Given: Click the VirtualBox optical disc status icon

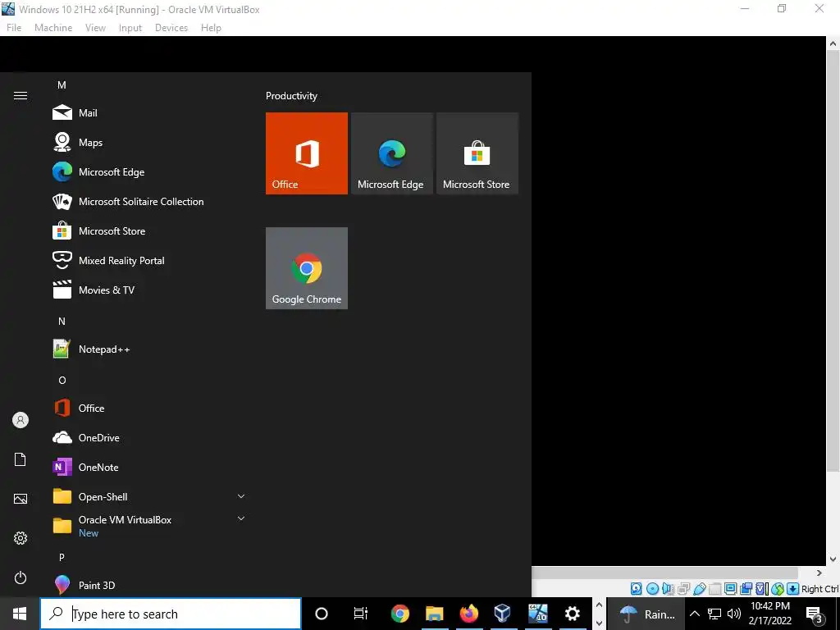Looking at the screenshot, I should pos(652,588).
